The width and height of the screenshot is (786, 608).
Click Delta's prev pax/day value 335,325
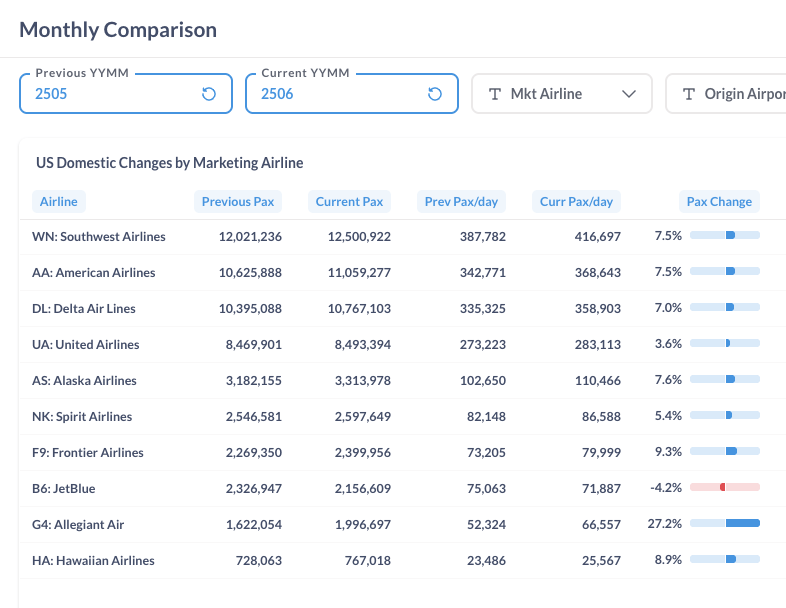tap(483, 309)
